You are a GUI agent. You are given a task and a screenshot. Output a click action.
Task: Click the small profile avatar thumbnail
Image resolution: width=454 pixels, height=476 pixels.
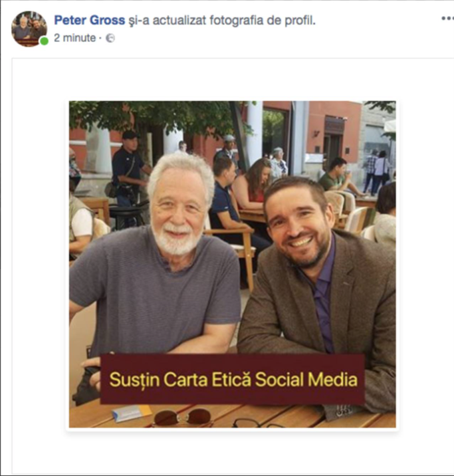tap(29, 29)
